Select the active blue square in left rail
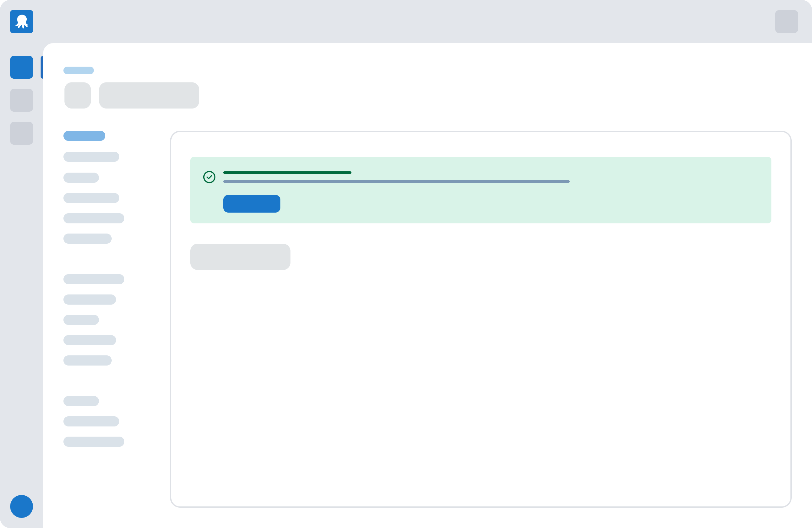This screenshot has width=812, height=528. click(22, 67)
